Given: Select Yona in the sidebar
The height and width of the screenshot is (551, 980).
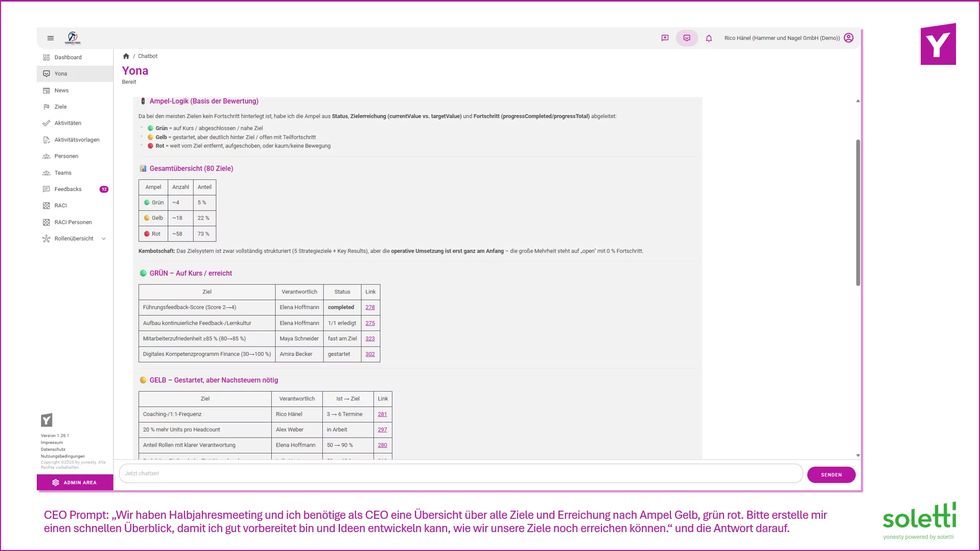Looking at the screenshot, I should click(x=75, y=74).
